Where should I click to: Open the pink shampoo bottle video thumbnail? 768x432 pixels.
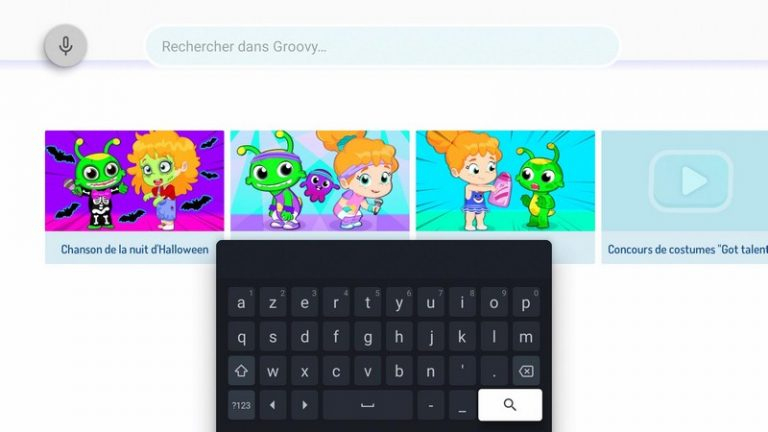tap(505, 181)
